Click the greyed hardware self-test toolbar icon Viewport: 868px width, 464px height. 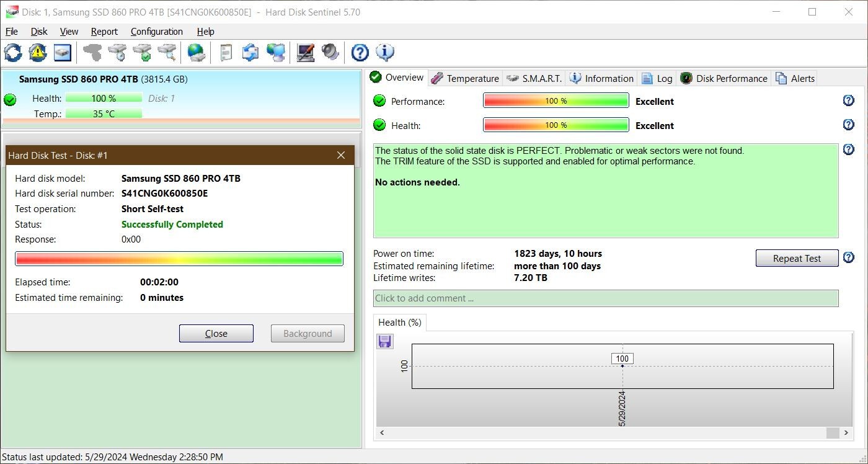[92, 53]
